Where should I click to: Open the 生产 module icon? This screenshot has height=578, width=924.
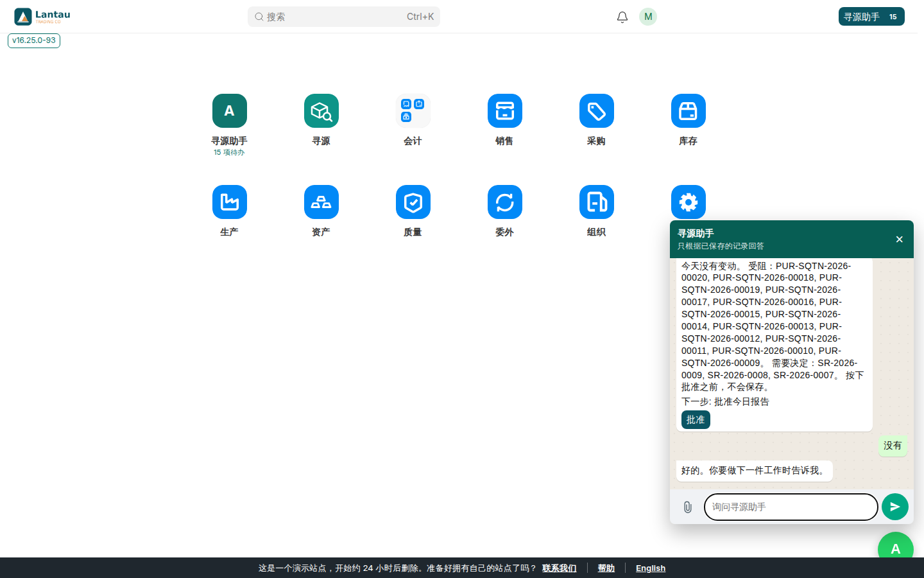pos(230,202)
